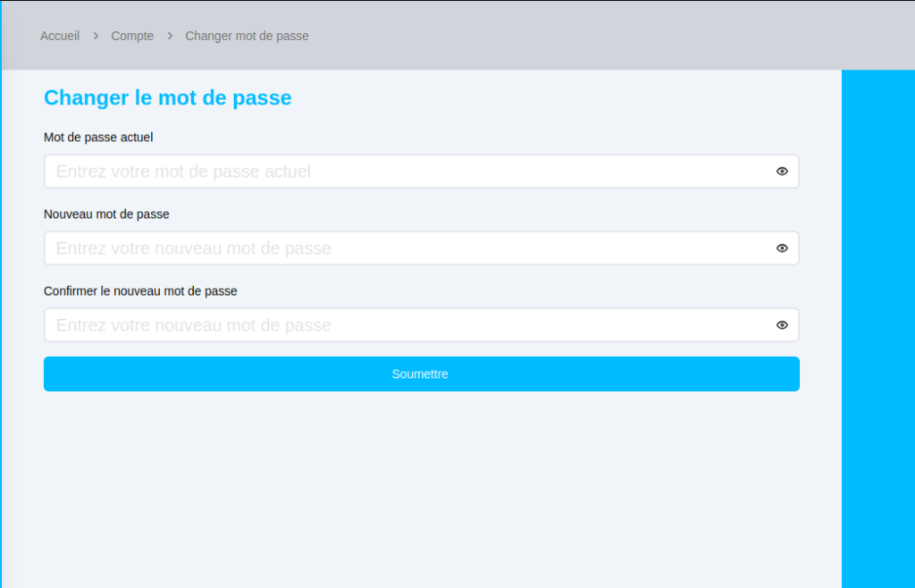Viewport: 915px width, 588px height.
Task: Click the nouveau mot de passe input field
Action: tap(357, 248)
